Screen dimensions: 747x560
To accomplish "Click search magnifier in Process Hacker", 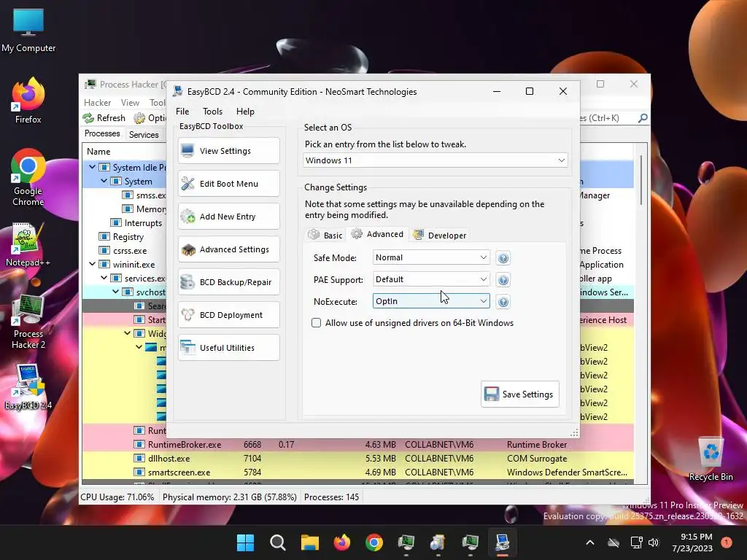I will tap(643, 117).
